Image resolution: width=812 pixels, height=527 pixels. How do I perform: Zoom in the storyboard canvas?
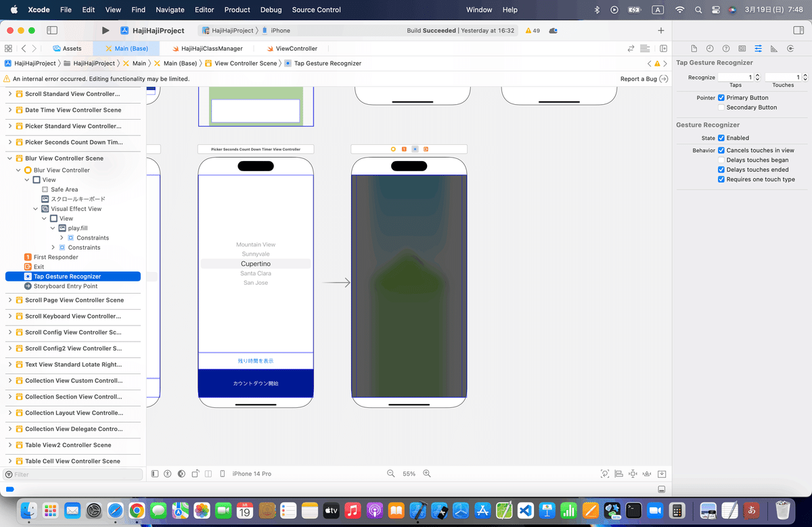click(x=427, y=474)
